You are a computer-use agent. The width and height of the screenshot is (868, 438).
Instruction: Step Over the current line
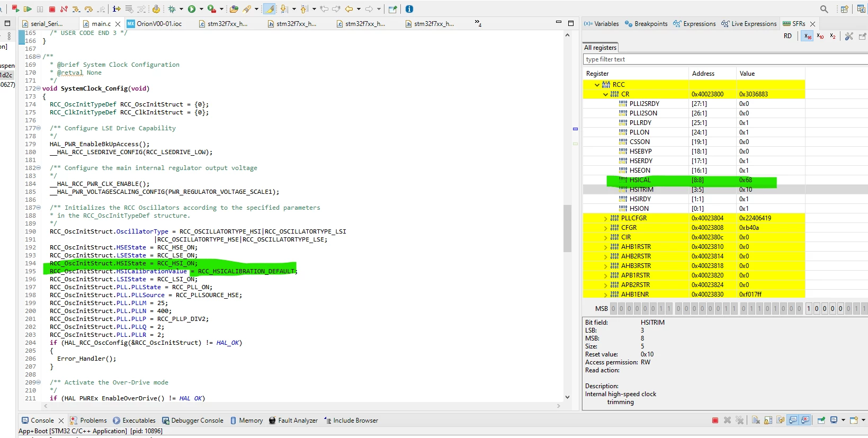coord(88,9)
